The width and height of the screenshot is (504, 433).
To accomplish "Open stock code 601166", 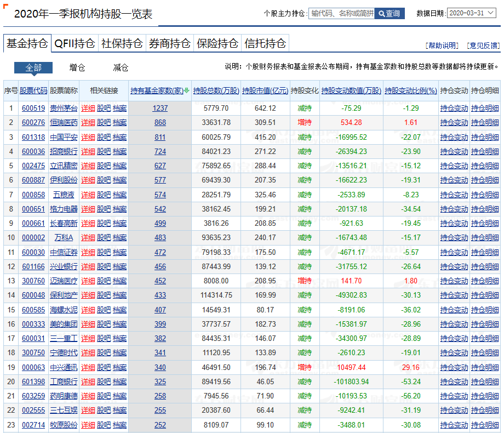I will 33,267.
